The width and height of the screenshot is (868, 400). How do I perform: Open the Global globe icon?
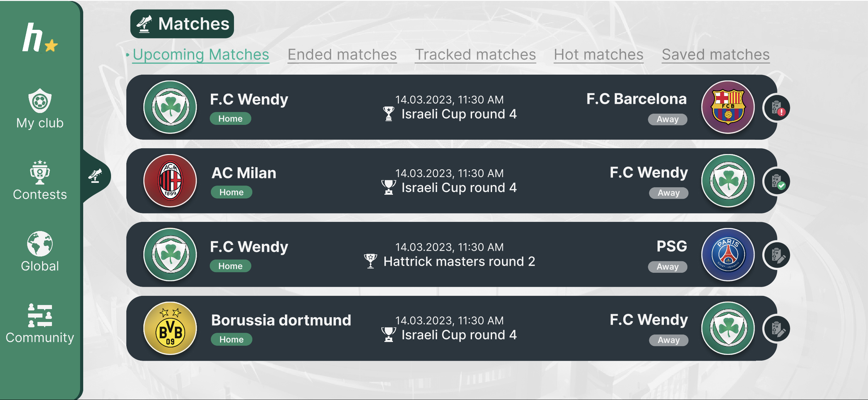(40, 244)
